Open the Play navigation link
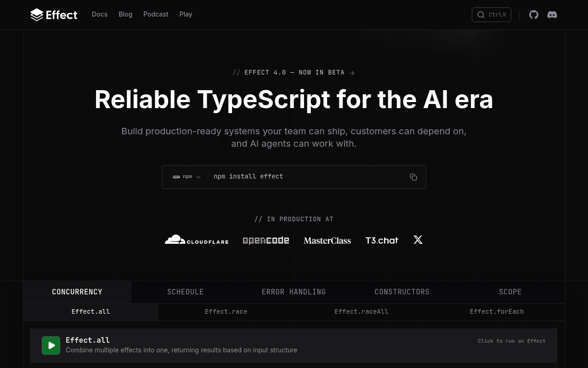Screen dimensions: 588x368 coord(186,14)
